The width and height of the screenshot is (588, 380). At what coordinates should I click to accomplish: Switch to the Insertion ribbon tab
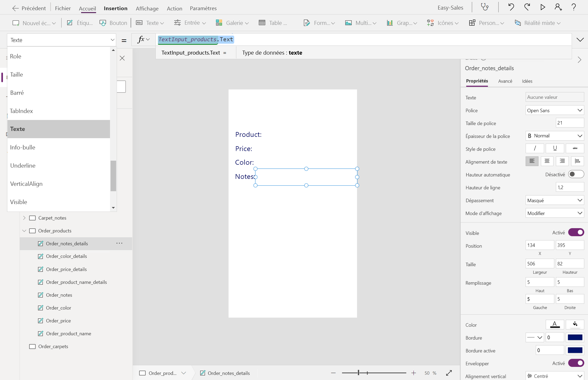click(115, 8)
